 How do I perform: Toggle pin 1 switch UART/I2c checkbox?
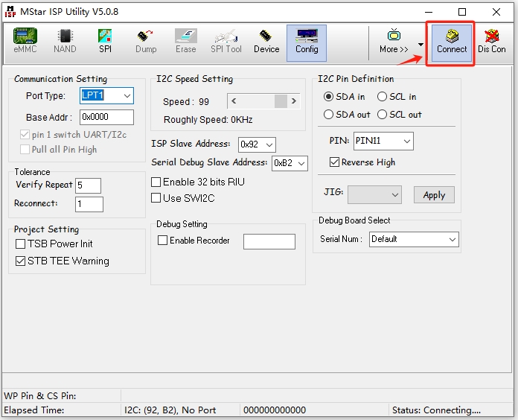pyautogui.click(x=25, y=135)
